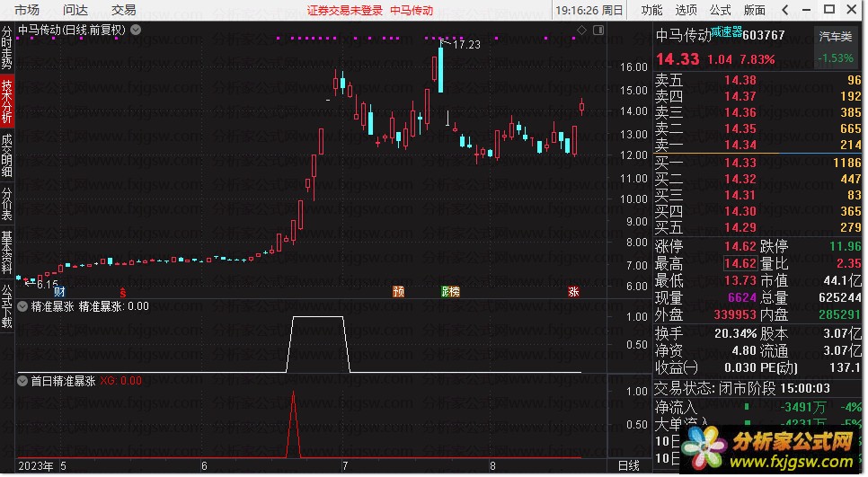Click the green 跌榜 marker
The height and width of the screenshot is (477, 868).
click(x=450, y=292)
